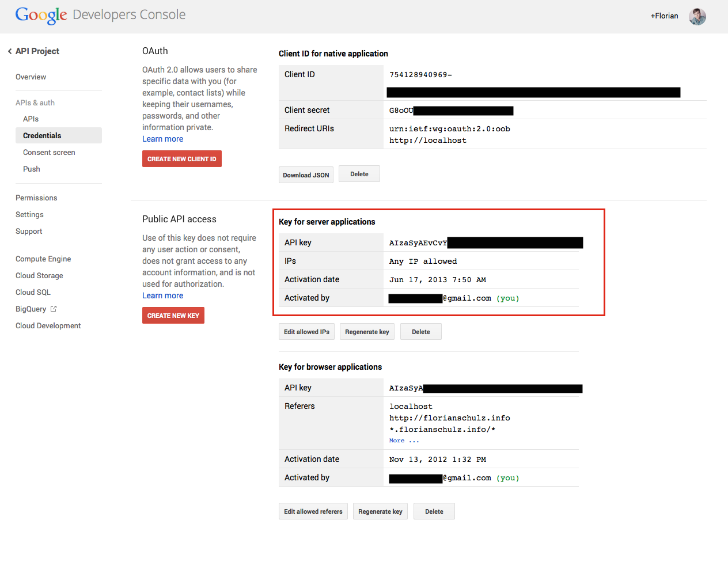Regenerate key for server applications
Screen dimensions: 728x565
[x=367, y=332]
